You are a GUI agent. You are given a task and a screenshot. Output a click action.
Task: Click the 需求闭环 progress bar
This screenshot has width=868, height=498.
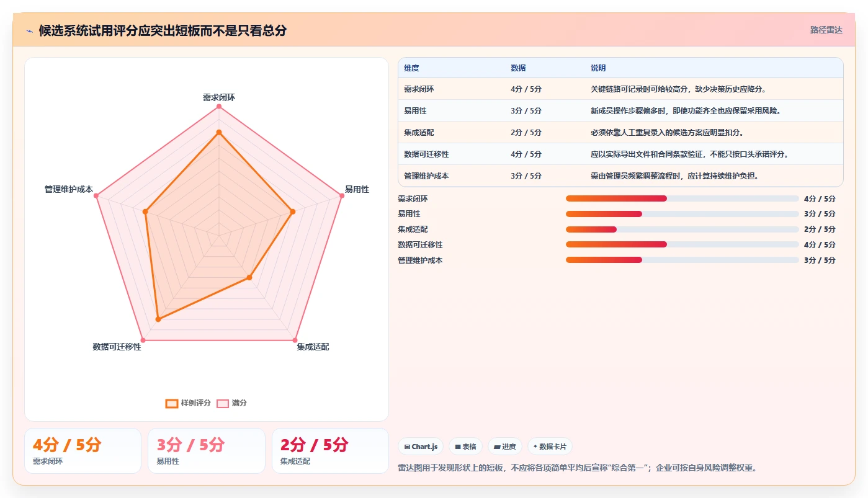tap(682, 198)
